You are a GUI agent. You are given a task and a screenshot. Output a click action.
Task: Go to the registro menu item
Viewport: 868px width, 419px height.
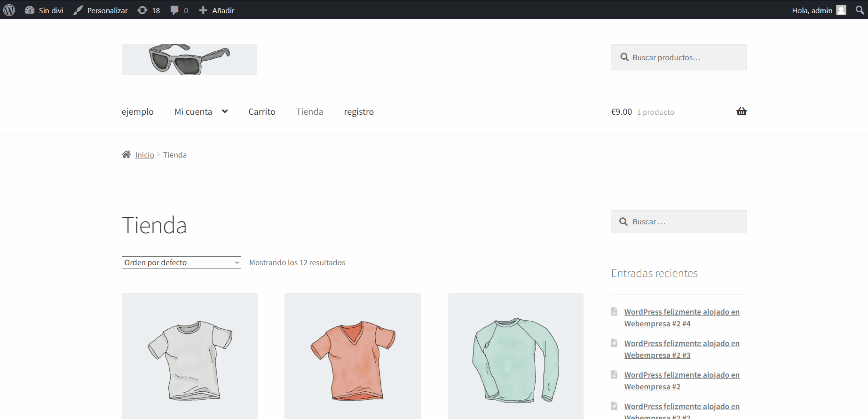pyautogui.click(x=359, y=112)
